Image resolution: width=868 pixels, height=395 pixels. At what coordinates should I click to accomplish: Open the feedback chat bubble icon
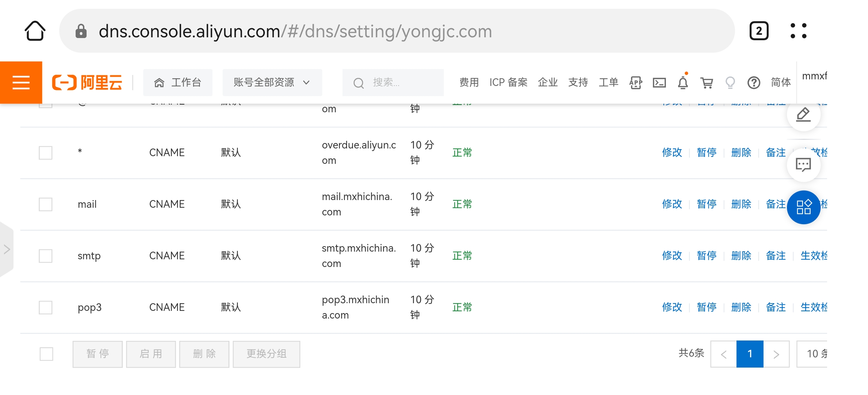point(803,165)
